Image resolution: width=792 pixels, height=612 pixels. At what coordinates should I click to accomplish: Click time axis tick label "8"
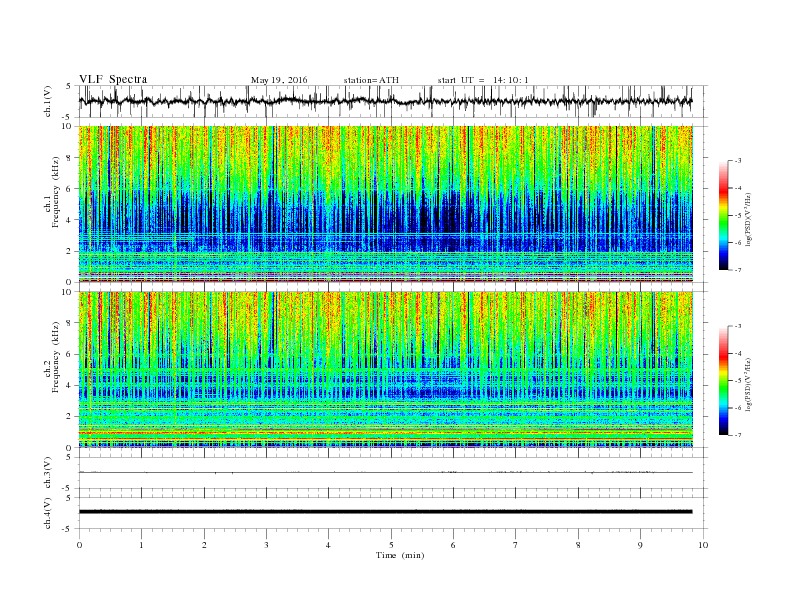tap(578, 545)
